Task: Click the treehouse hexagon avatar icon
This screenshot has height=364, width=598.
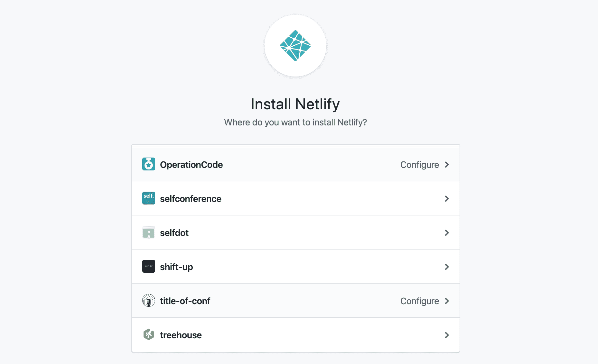Action: click(149, 335)
